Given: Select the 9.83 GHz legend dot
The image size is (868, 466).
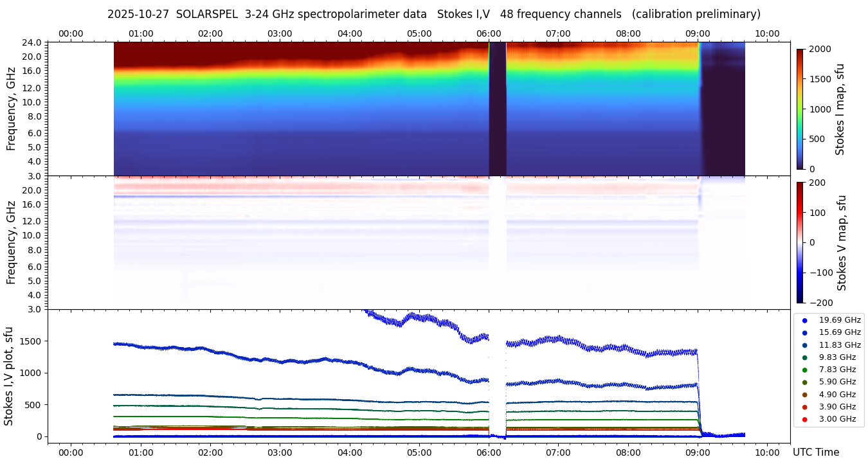Looking at the screenshot, I should (804, 357).
